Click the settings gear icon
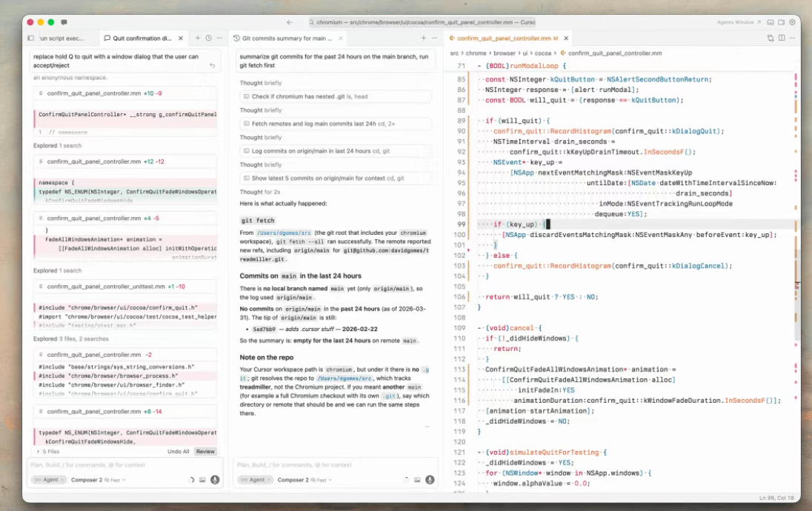The height and width of the screenshot is (511, 812). click(792, 22)
